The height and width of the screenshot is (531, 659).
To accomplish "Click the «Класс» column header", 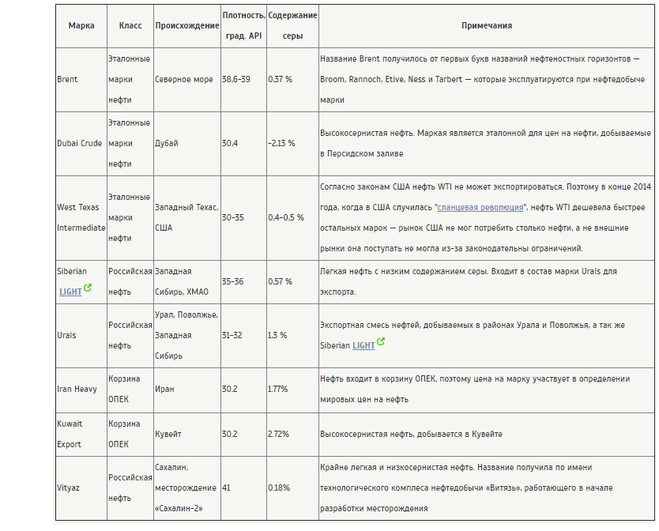I will [129, 24].
